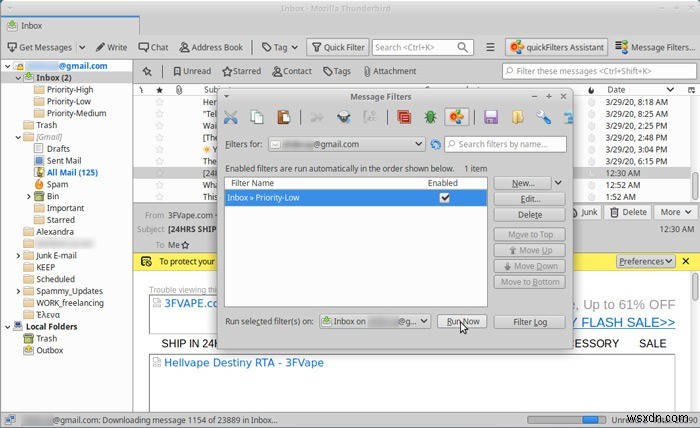Click the star column header icon
This screenshot has width=700, height=428.
point(159,90)
